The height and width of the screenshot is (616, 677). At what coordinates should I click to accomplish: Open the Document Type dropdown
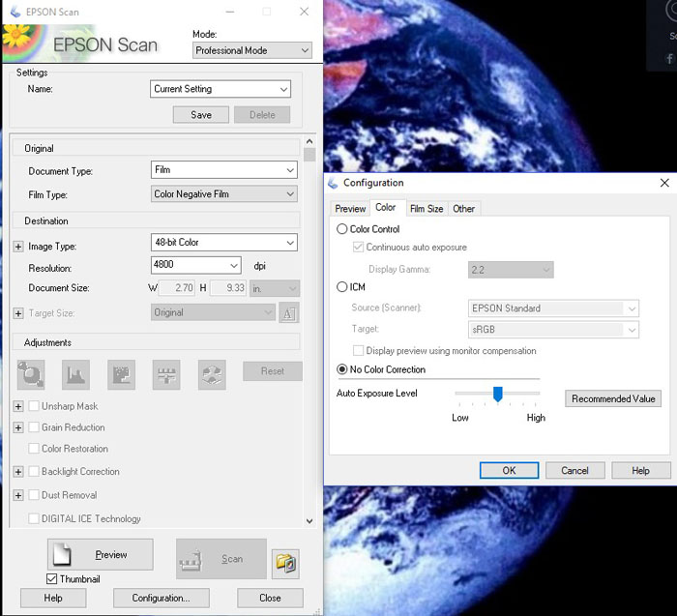click(224, 170)
